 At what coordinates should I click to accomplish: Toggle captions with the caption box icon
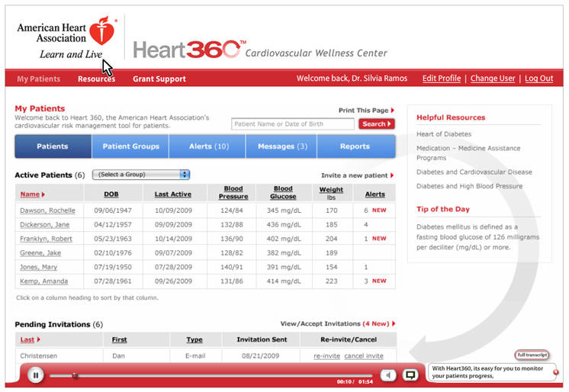coord(410,375)
